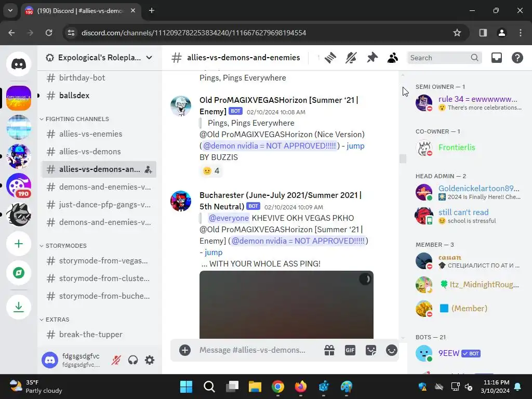Image resolution: width=532 pixels, height=399 pixels.
Task: Click fdgsgsdgfvc user avatar in bottom panel
Action: point(50,360)
